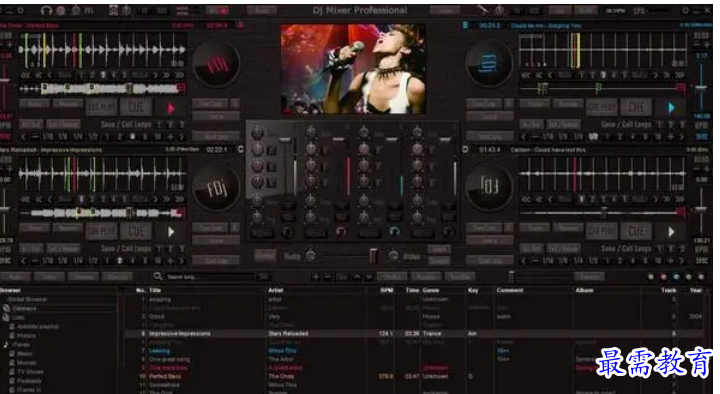Click the up arrow icon in the browser toolbar
Screen dimensions: 720x394
click(357, 277)
